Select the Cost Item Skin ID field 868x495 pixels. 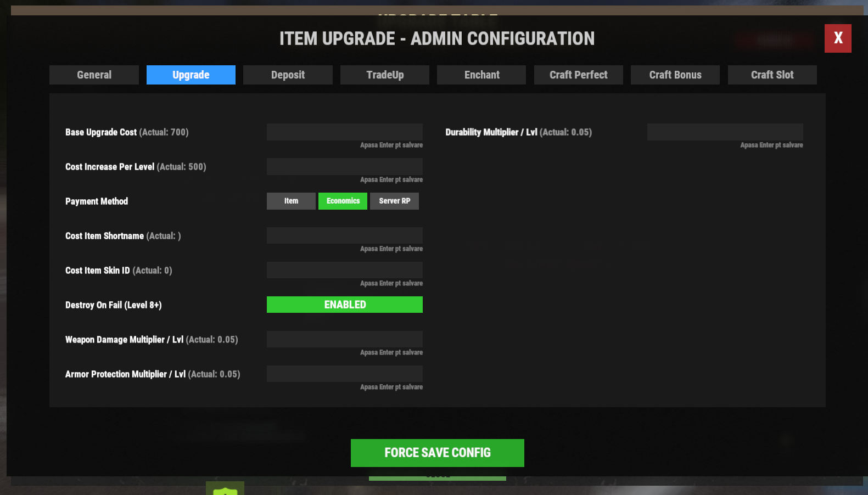[x=344, y=271]
